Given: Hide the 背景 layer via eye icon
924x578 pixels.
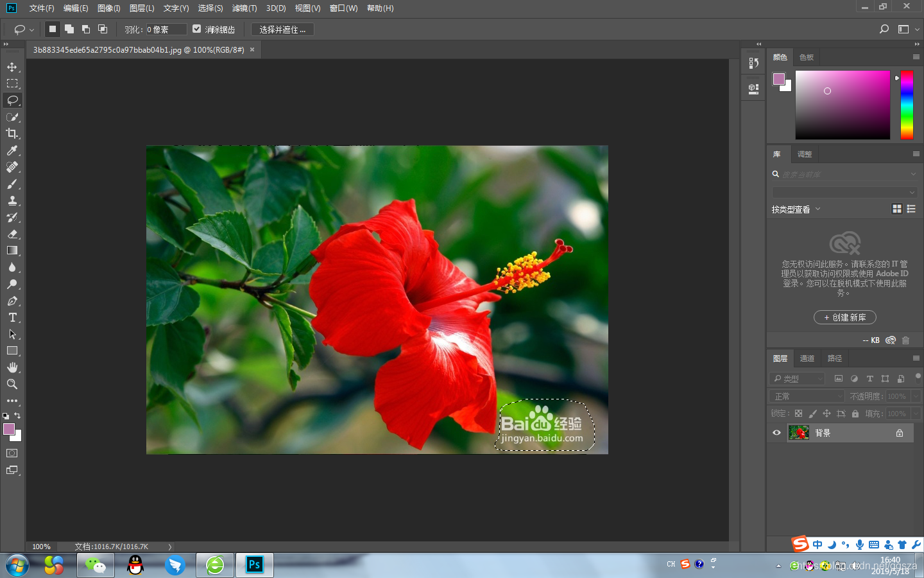Looking at the screenshot, I should pyautogui.click(x=776, y=433).
